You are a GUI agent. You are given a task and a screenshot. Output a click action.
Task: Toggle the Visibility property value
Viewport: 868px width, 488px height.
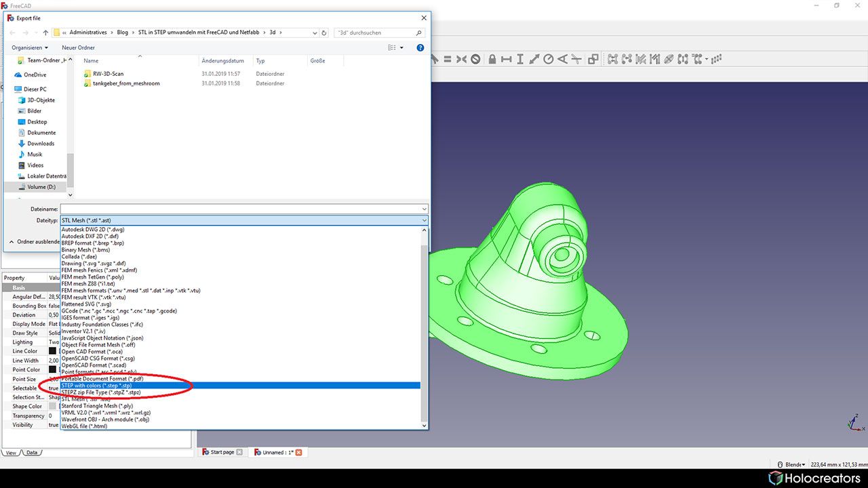coord(54,425)
